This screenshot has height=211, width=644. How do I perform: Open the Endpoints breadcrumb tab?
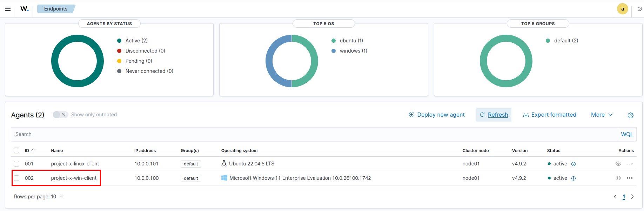click(x=56, y=9)
